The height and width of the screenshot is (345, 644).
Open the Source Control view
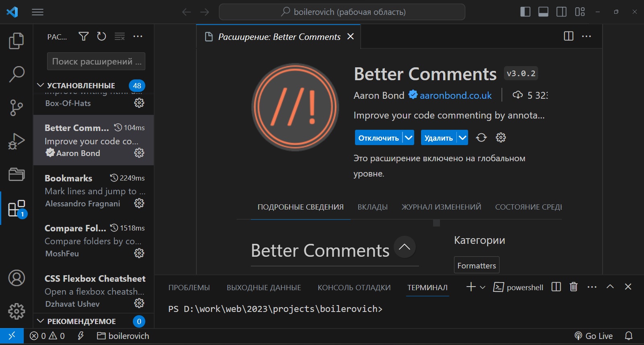click(x=17, y=108)
